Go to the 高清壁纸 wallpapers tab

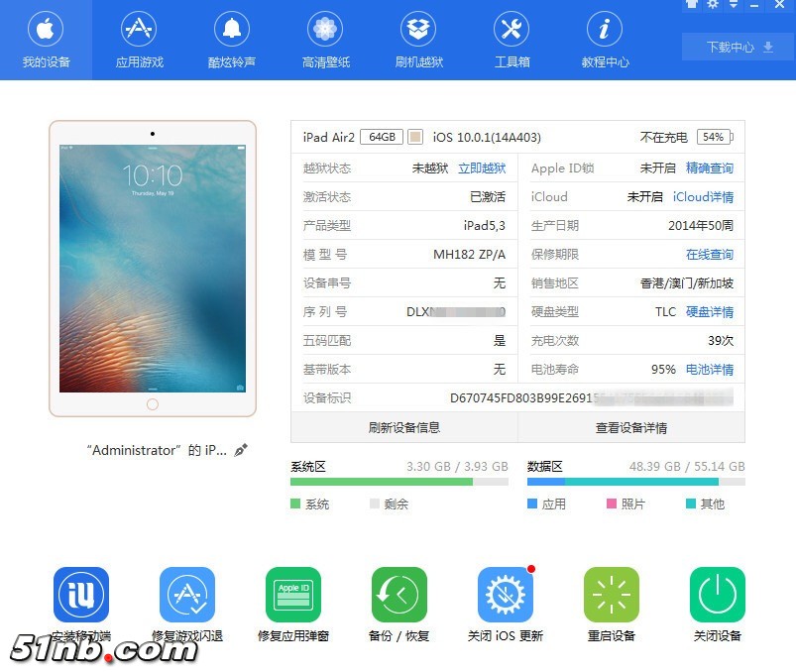[325, 40]
